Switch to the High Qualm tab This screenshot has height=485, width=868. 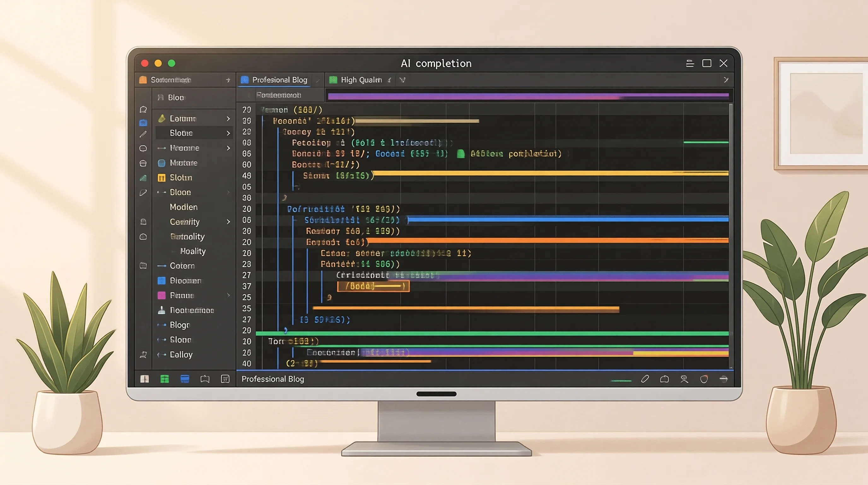pyautogui.click(x=361, y=80)
